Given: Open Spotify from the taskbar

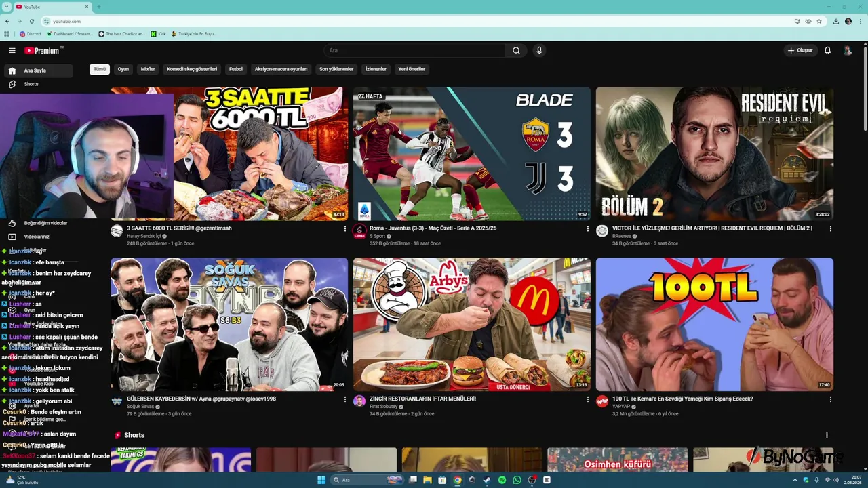Looking at the screenshot, I should (502, 480).
